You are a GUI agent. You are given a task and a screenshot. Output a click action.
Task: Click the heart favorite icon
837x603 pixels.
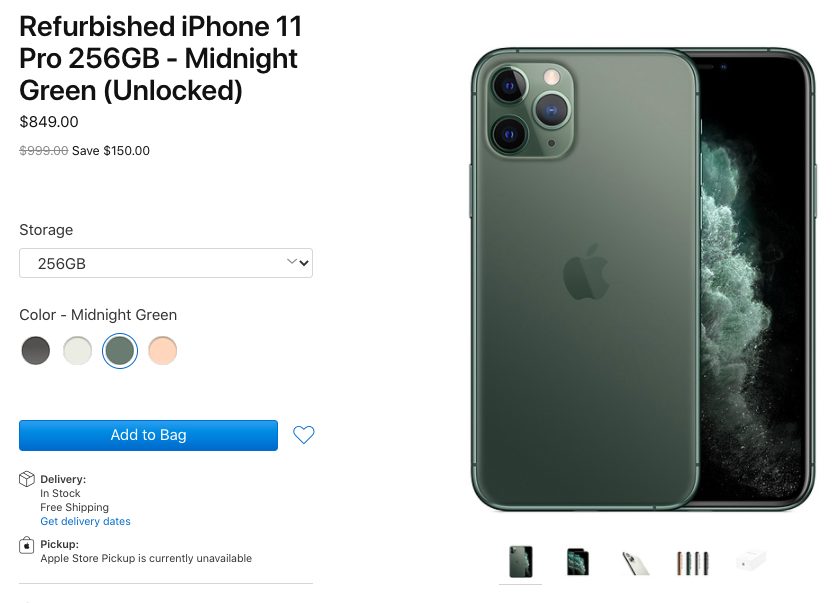(303, 435)
